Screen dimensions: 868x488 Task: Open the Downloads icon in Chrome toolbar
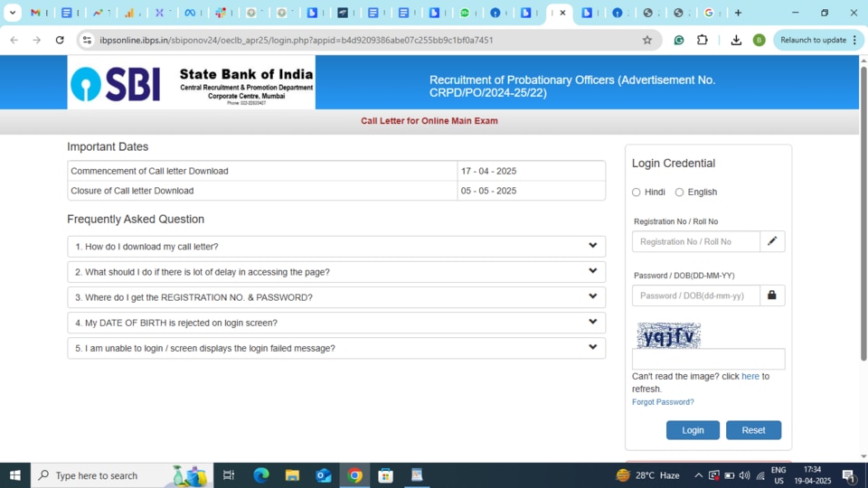tap(736, 40)
